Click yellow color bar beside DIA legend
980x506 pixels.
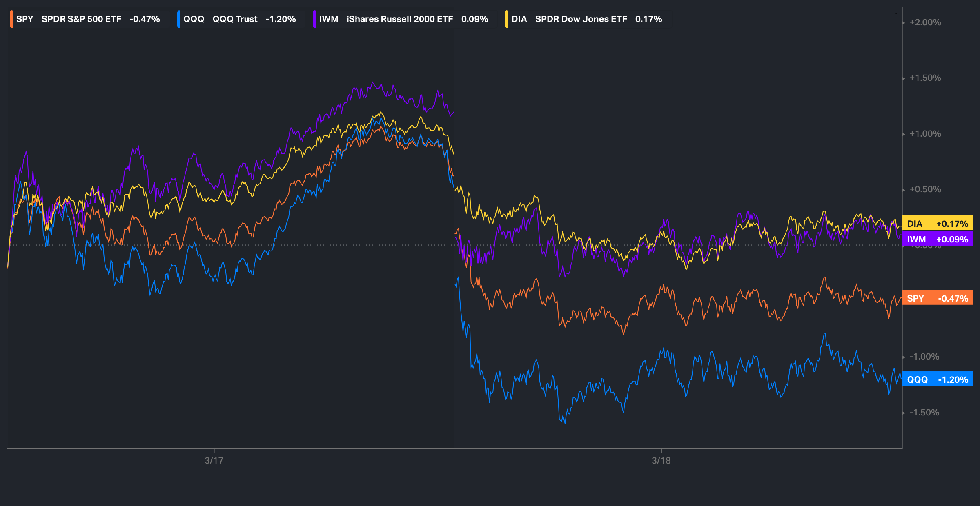coord(506,19)
